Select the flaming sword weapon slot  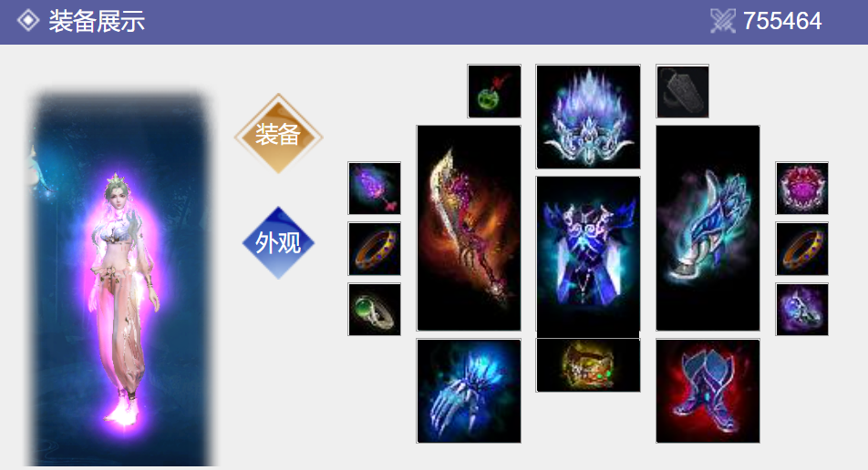point(469,228)
